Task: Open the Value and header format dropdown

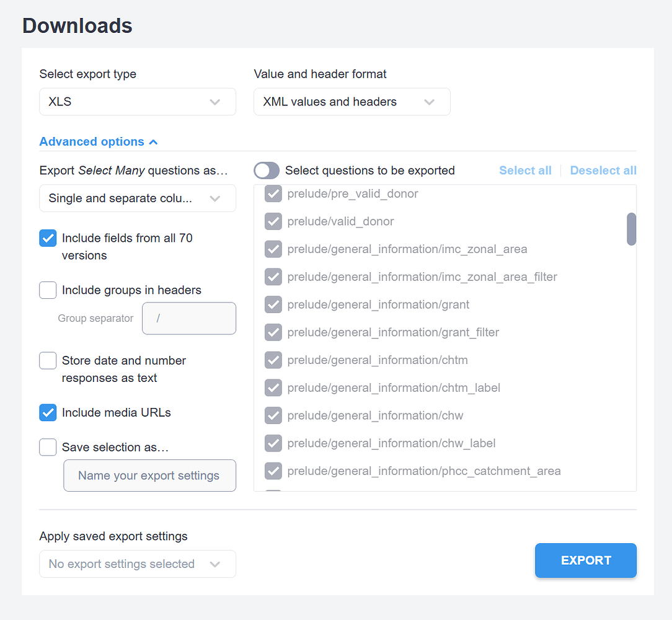Action: 351,102
